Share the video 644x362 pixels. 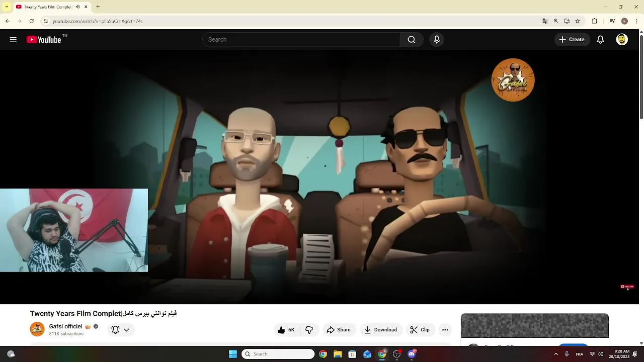(339, 330)
